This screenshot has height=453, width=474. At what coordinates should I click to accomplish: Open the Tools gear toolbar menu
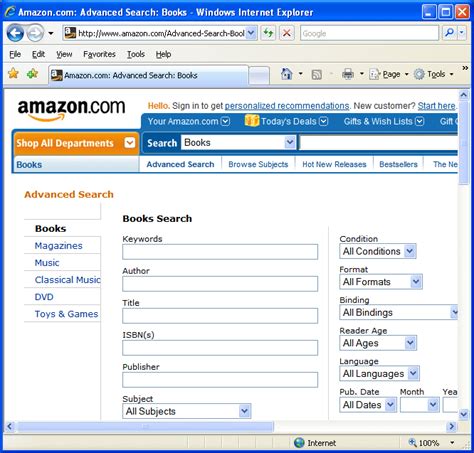click(x=433, y=74)
